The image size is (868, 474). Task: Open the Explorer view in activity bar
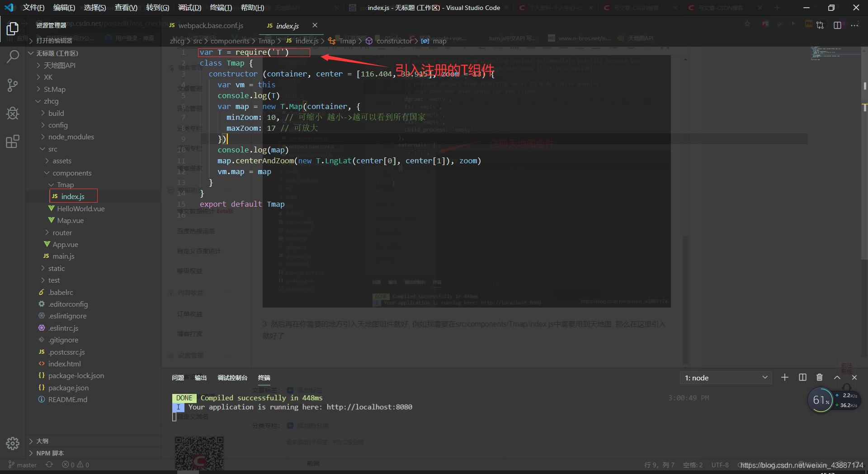click(x=13, y=28)
